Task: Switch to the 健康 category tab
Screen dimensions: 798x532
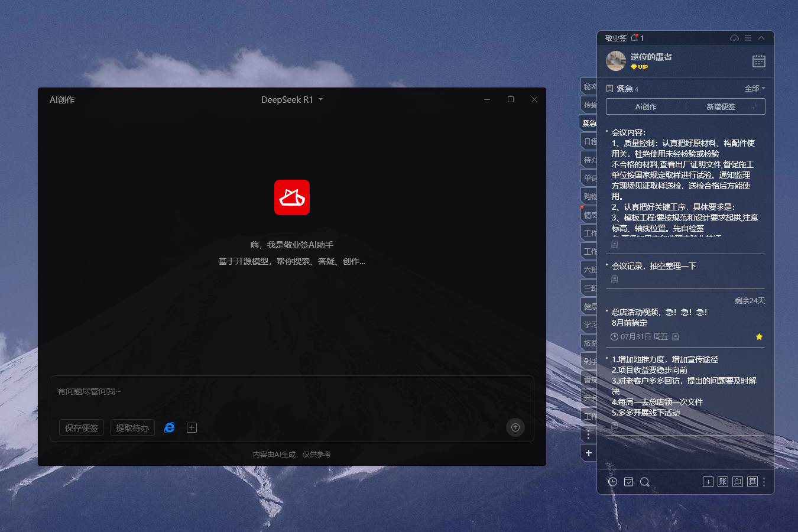Action: tap(589, 306)
